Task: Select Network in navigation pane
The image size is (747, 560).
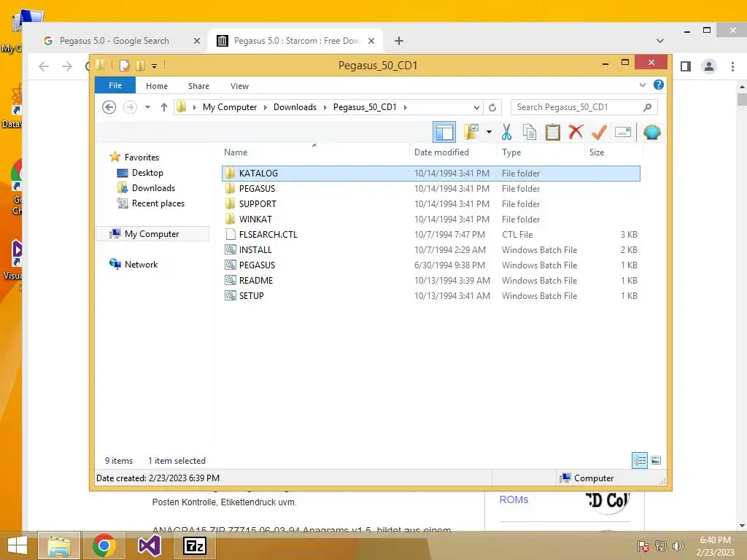Action: pos(141,264)
